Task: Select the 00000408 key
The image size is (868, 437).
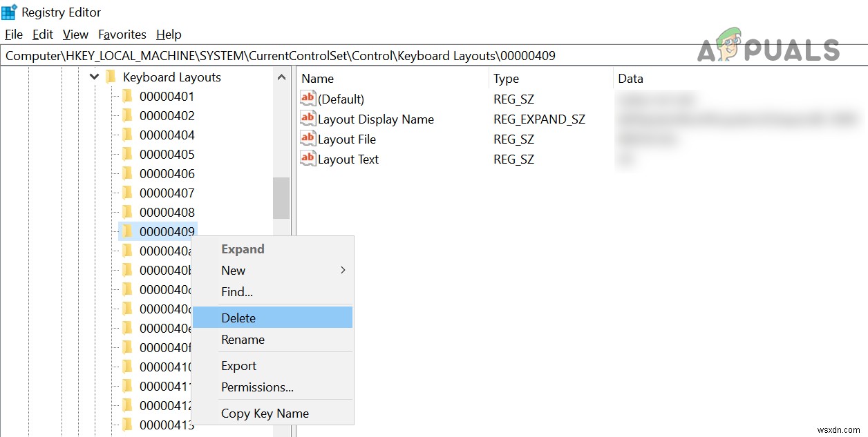Action: point(167,213)
